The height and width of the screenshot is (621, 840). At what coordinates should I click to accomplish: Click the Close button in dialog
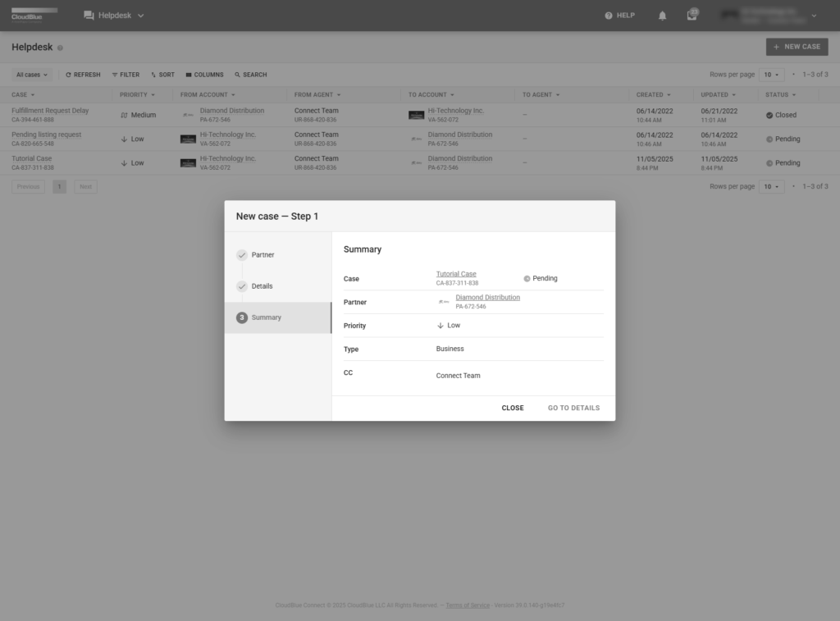click(513, 408)
